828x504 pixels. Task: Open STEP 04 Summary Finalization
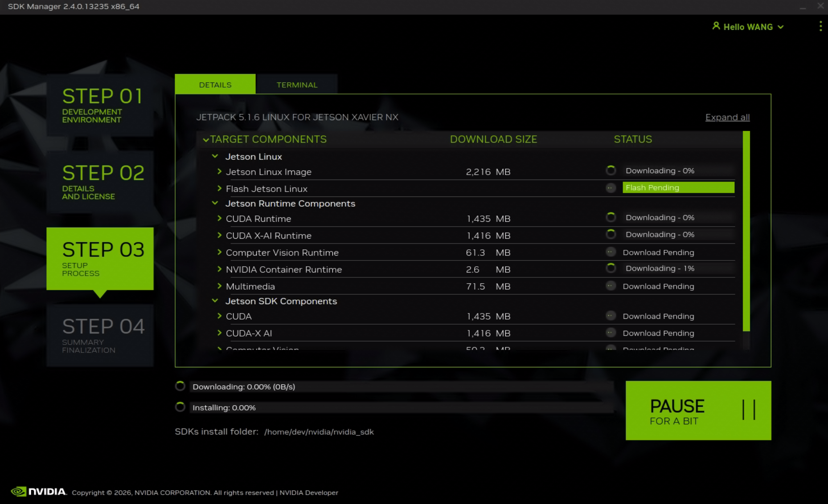(x=100, y=335)
